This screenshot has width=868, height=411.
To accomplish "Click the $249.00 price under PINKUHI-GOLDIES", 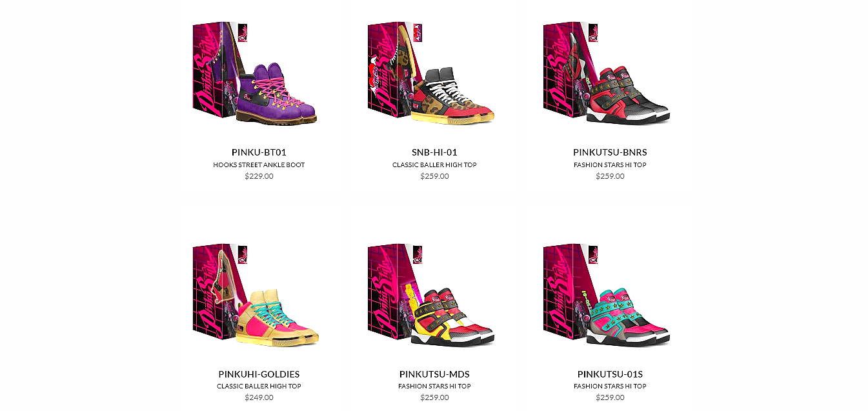I will click(259, 397).
